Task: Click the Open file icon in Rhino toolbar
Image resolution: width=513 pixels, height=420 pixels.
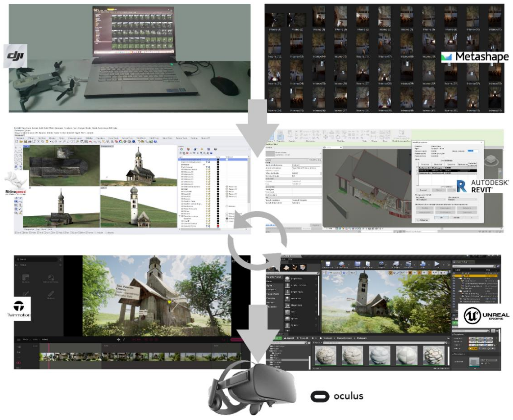Action: pyautogui.click(x=21, y=142)
